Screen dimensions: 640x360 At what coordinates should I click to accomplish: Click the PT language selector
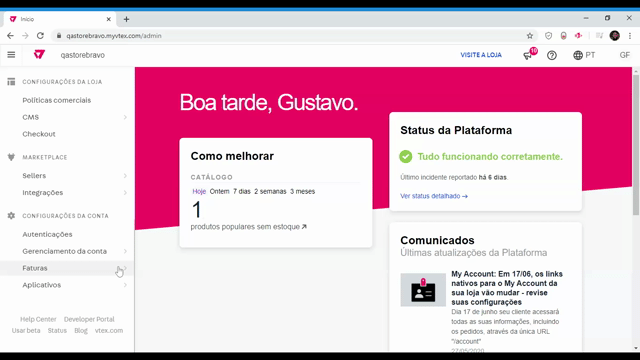tap(590, 55)
